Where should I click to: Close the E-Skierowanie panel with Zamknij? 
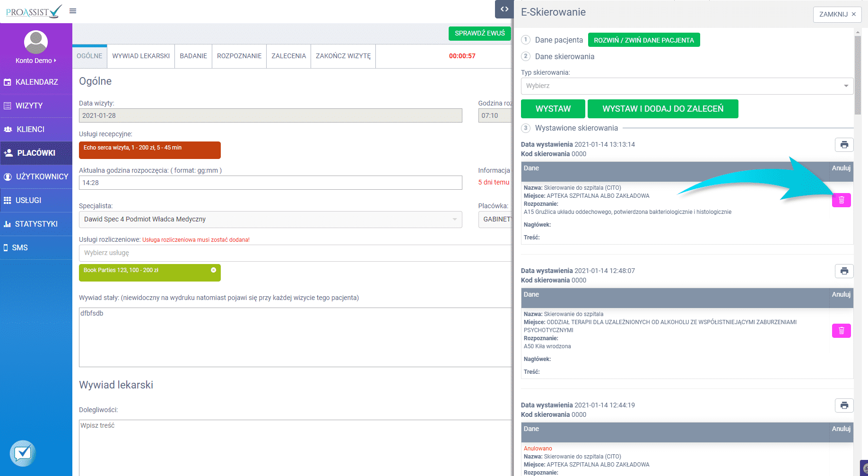tap(837, 14)
